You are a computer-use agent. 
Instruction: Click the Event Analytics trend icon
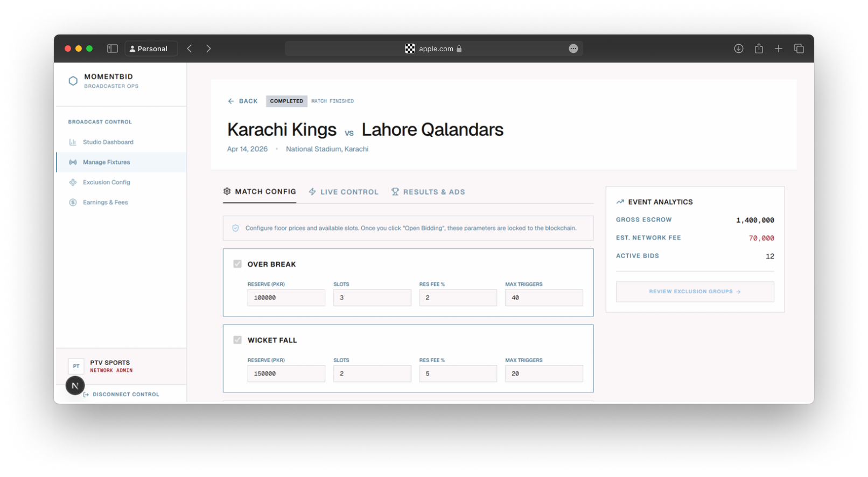pyautogui.click(x=620, y=202)
